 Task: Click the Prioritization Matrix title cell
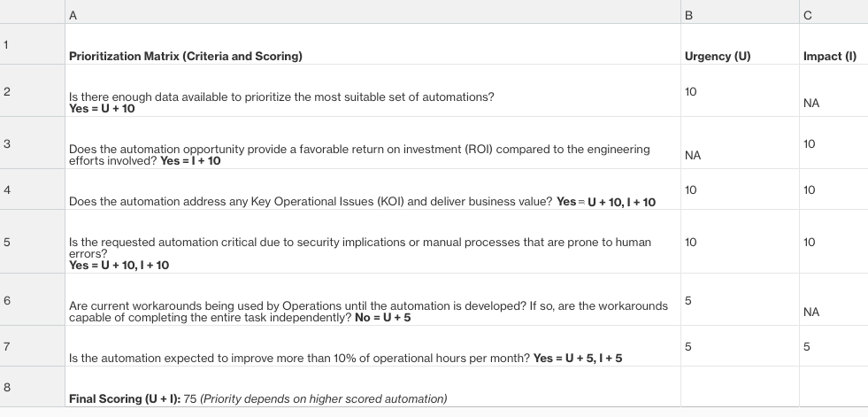pyautogui.click(x=186, y=57)
